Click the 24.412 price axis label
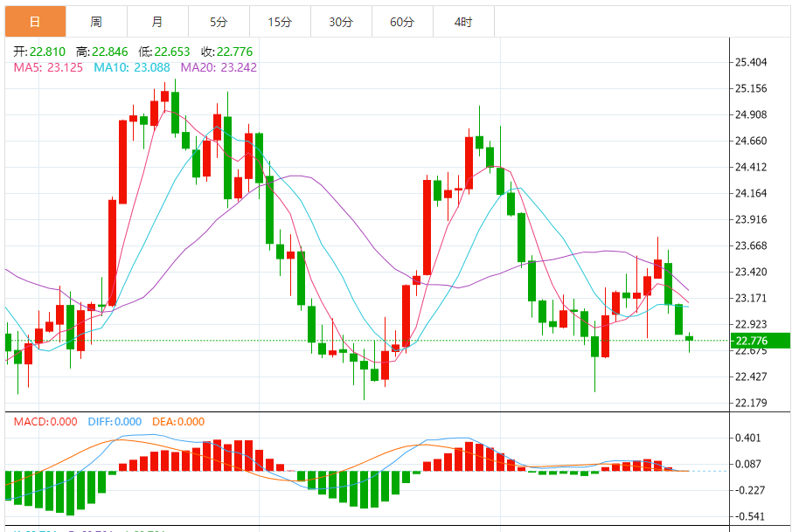This screenshot has height=532, width=799. (x=751, y=167)
